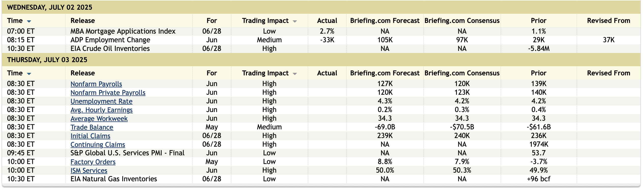Open the Nonfarm Private Payrolls link
The height and width of the screenshot is (192, 644).
click(108, 93)
